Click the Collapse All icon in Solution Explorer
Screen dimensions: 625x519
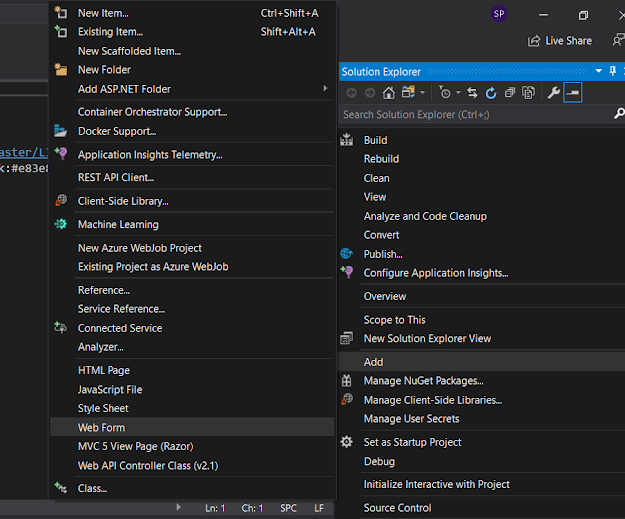[510, 93]
